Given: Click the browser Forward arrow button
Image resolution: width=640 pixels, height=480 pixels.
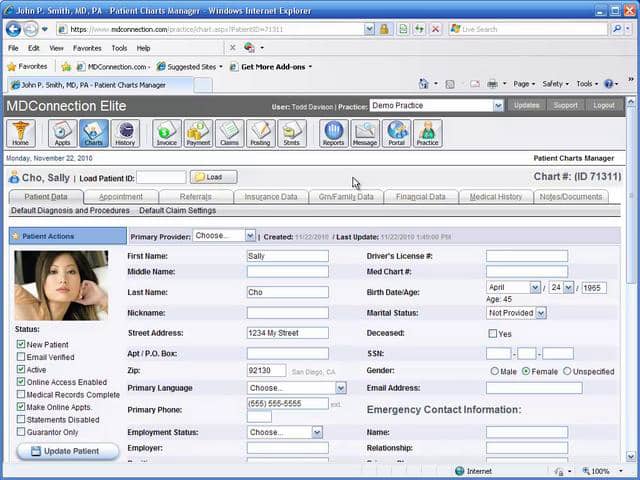Looking at the screenshot, I should [x=30, y=29].
